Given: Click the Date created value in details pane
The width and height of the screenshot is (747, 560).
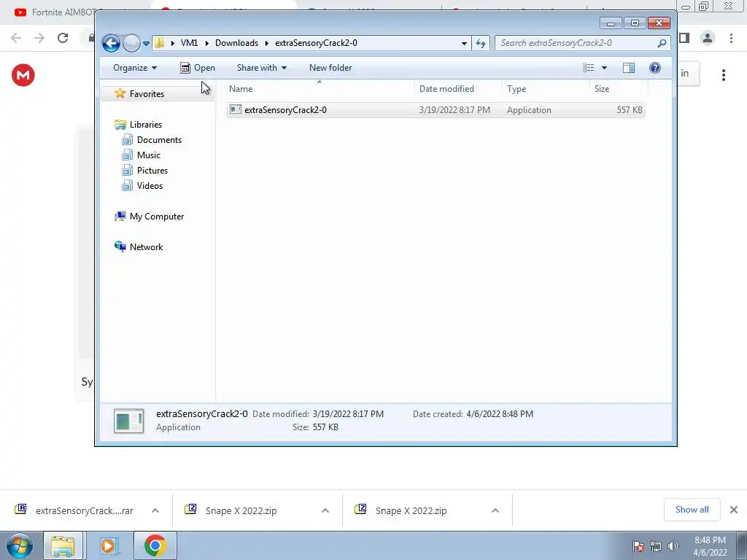Looking at the screenshot, I should (500, 414).
